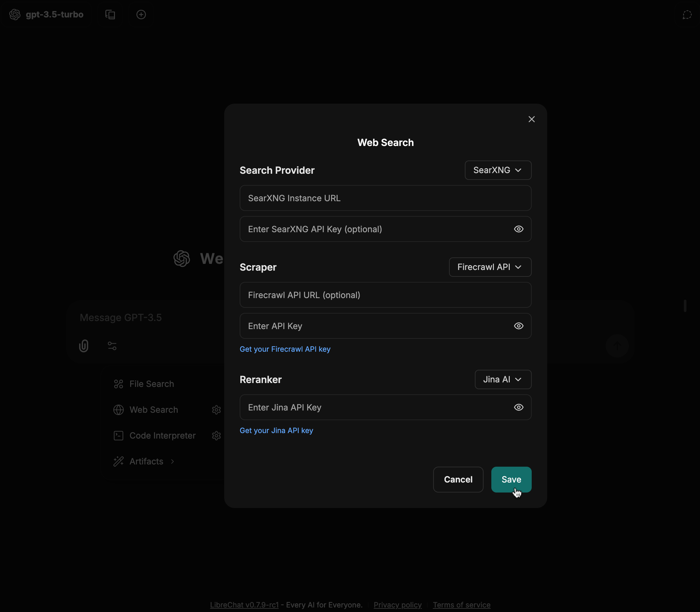
Task: Show the Firecrawl API Key text
Action: pyautogui.click(x=518, y=326)
